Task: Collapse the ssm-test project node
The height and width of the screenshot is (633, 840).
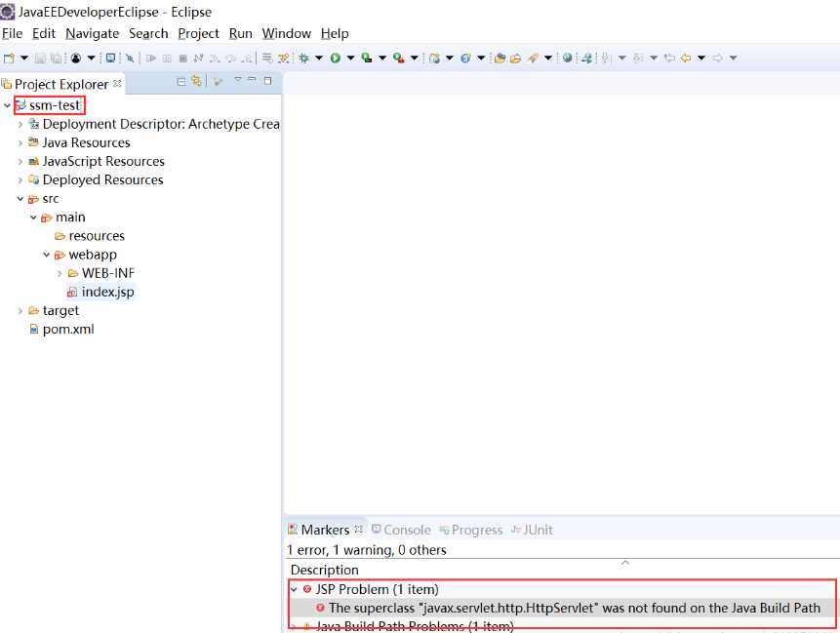Action: click(7, 105)
